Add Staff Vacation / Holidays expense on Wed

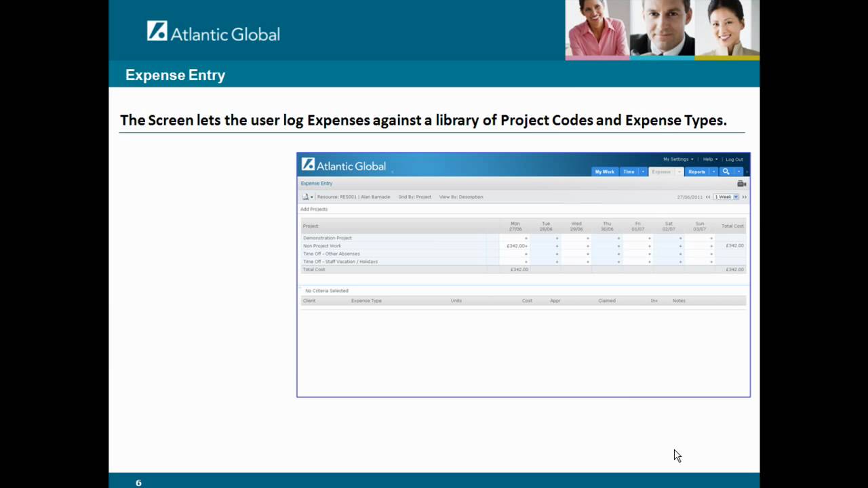(x=587, y=262)
